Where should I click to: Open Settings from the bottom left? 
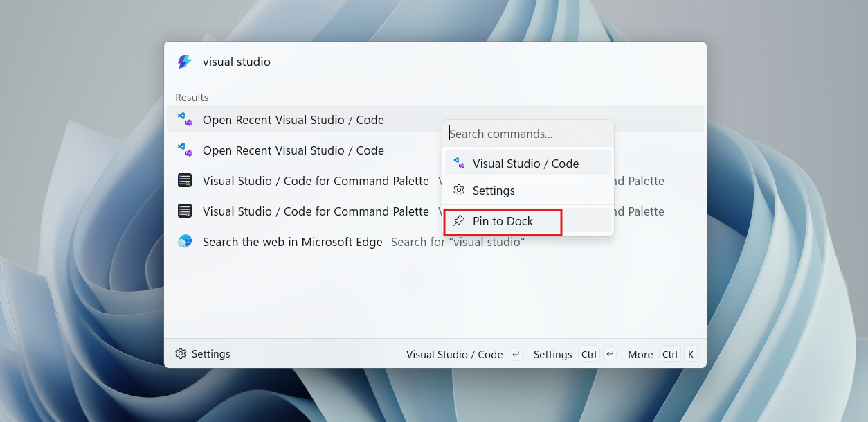coord(203,353)
